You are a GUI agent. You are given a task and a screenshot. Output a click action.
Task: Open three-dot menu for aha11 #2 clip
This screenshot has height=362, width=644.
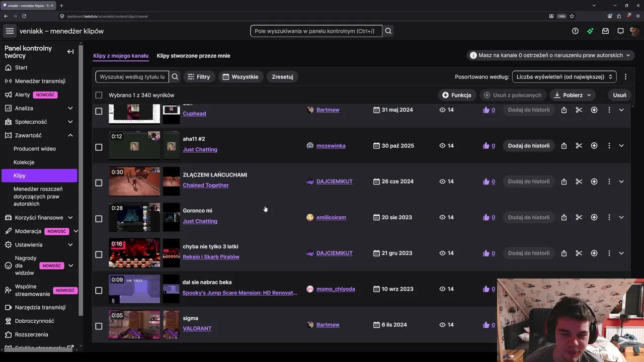(609, 146)
